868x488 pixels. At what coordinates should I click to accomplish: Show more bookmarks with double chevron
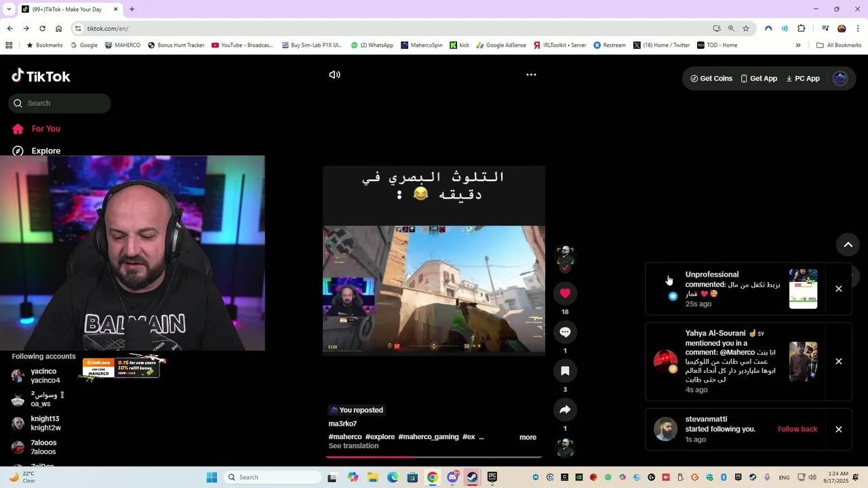click(798, 45)
